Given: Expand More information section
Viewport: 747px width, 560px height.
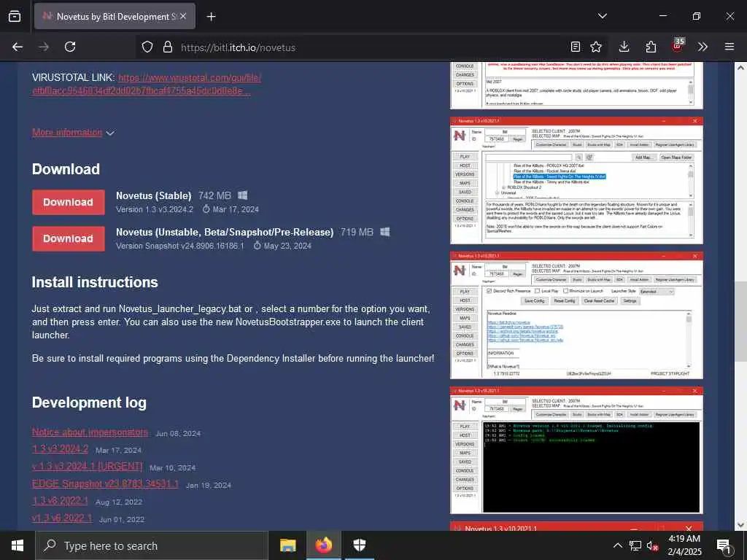Looking at the screenshot, I should 73,133.
